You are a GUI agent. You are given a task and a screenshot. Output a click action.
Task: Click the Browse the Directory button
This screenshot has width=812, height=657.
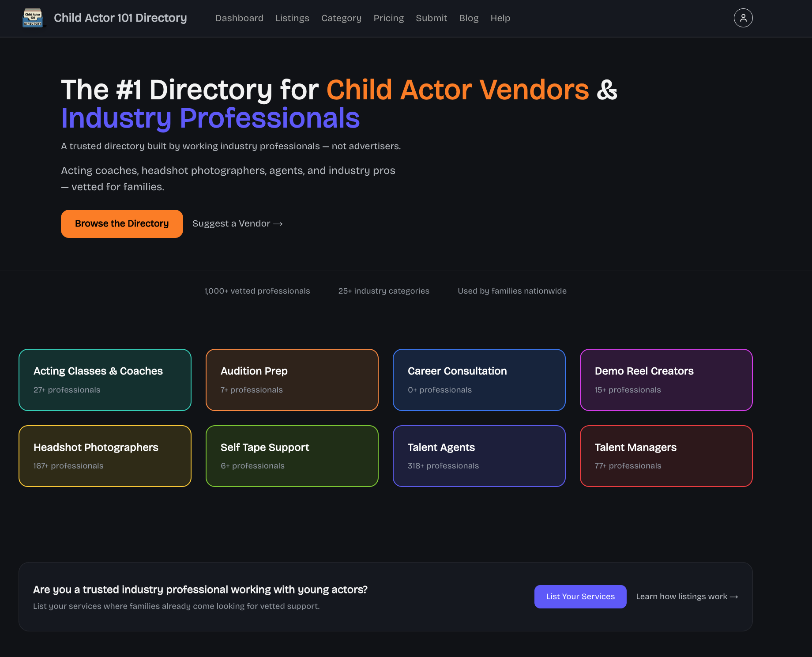[x=122, y=223]
